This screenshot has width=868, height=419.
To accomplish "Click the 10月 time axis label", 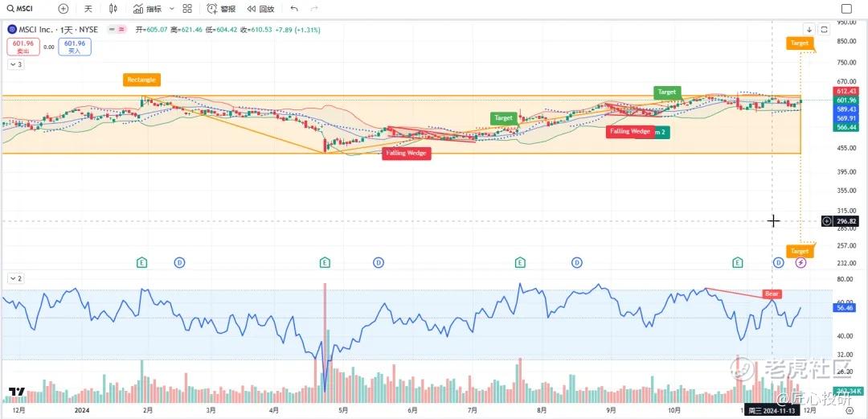I will [x=674, y=411].
